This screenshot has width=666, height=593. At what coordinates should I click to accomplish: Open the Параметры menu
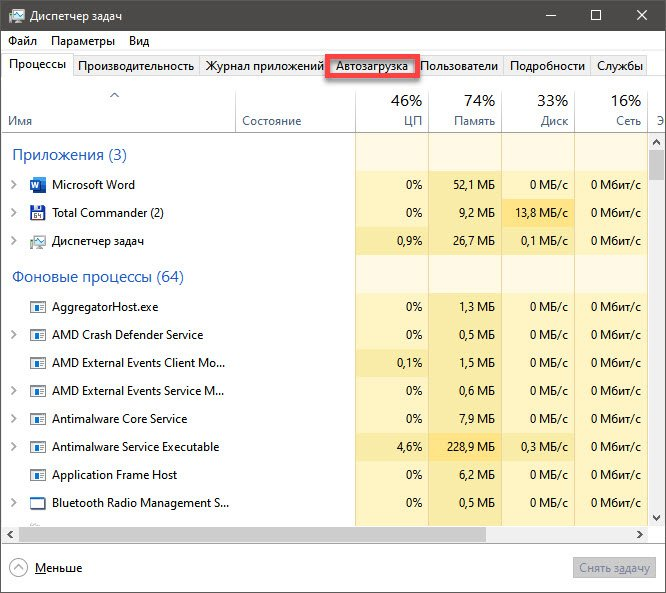(x=83, y=41)
